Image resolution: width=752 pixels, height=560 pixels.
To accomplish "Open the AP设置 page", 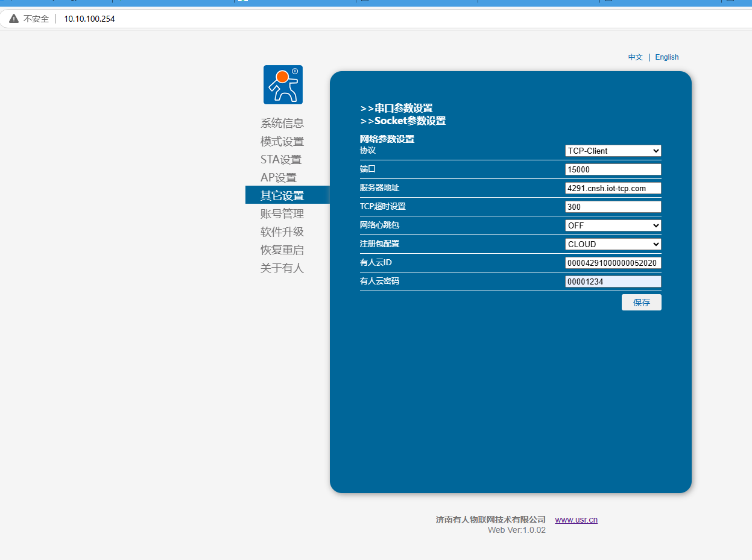I will point(279,178).
